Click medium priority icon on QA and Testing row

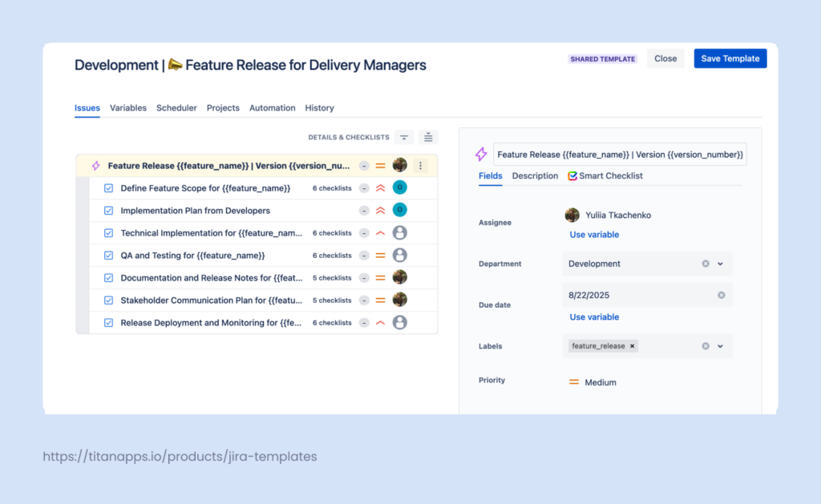pos(381,256)
